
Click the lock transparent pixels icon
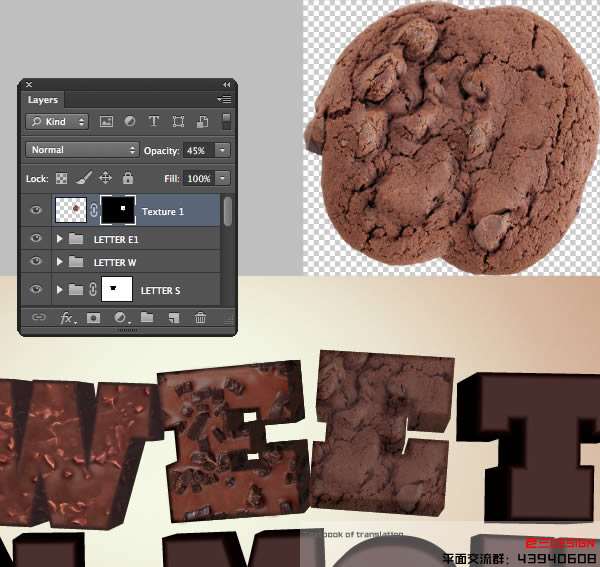(x=60, y=178)
